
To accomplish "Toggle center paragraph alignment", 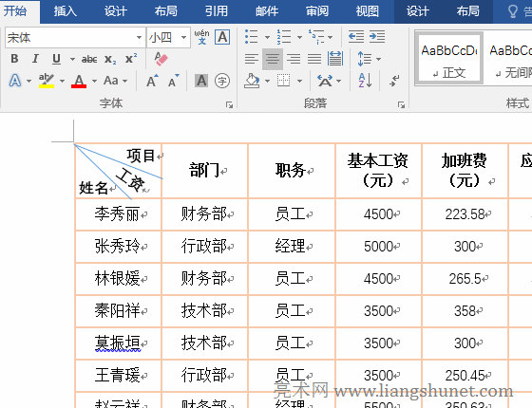I will coord(273,59).
